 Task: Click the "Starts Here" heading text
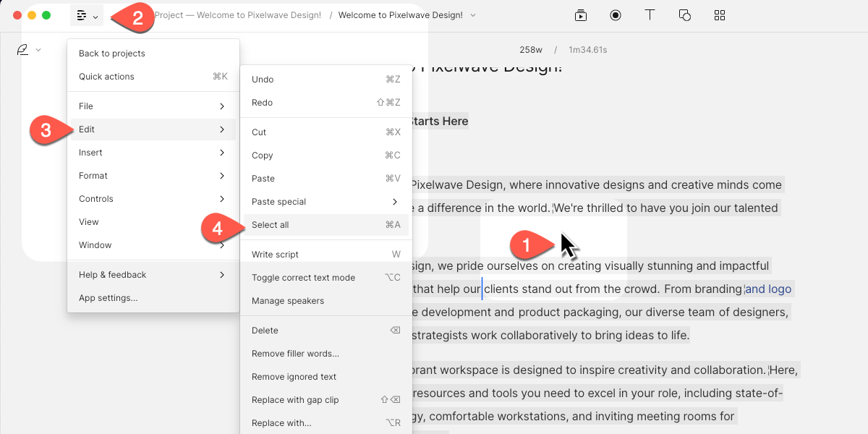(439, 121)
